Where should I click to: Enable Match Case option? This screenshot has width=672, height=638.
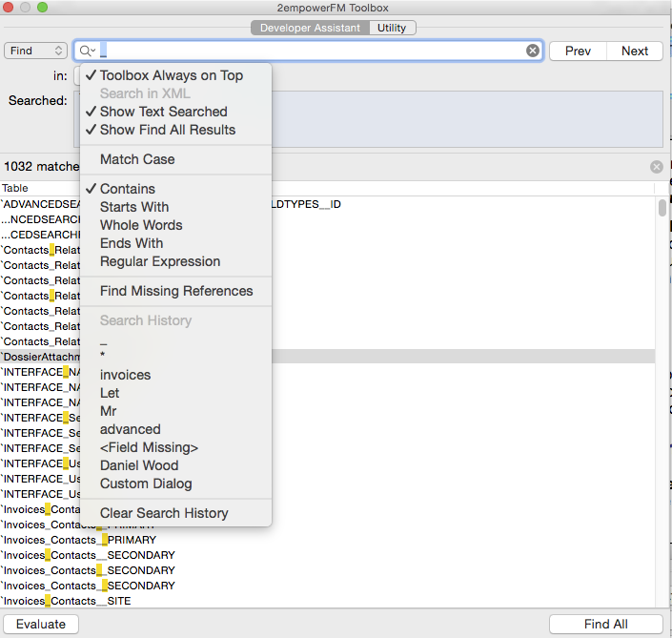tap(175, 159)
